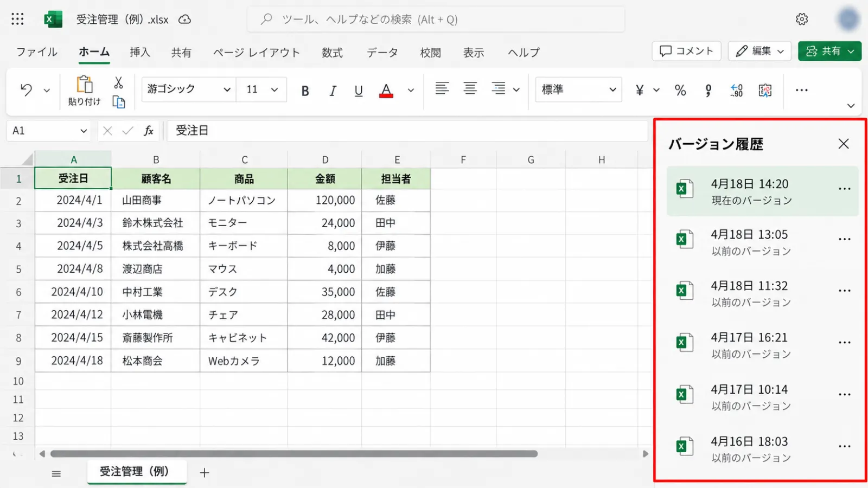Apply comma style format

708,90
